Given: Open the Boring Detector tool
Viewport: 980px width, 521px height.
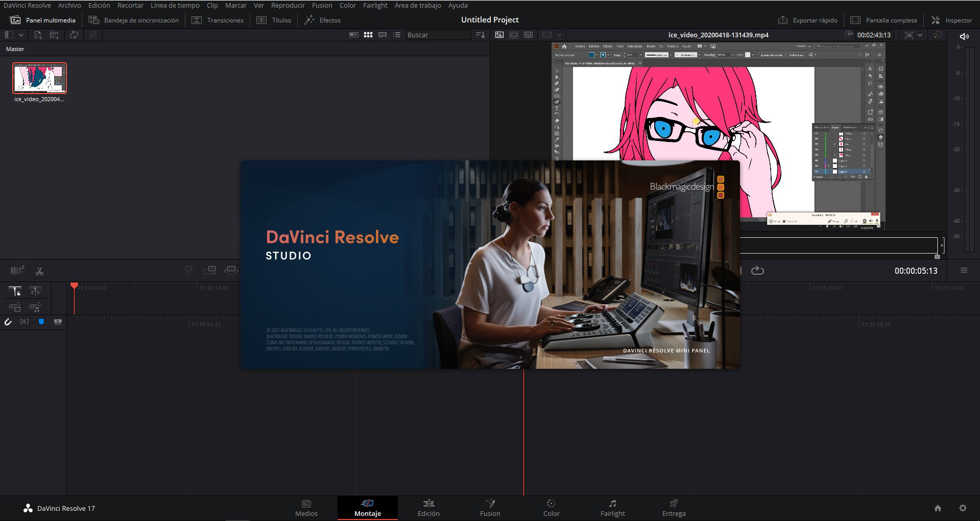Looking at the screenshot, I should pos(17,270).
